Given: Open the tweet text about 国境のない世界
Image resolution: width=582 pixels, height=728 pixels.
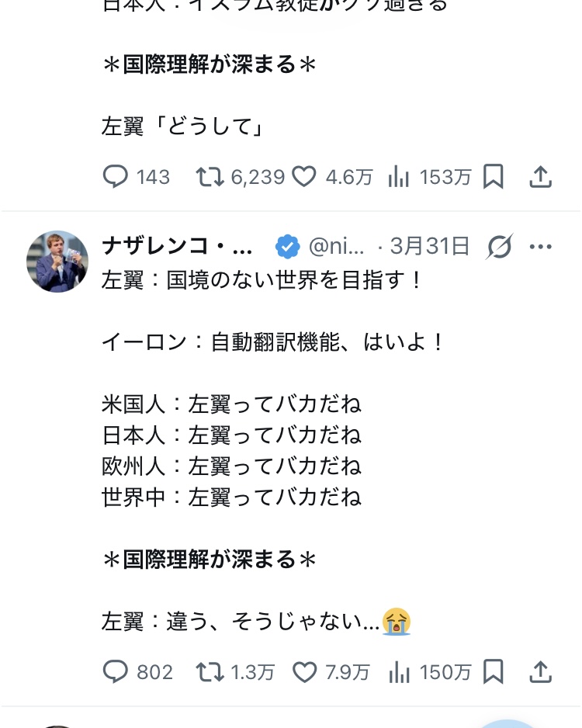Looking at the screenshot, I should (262, 280).
